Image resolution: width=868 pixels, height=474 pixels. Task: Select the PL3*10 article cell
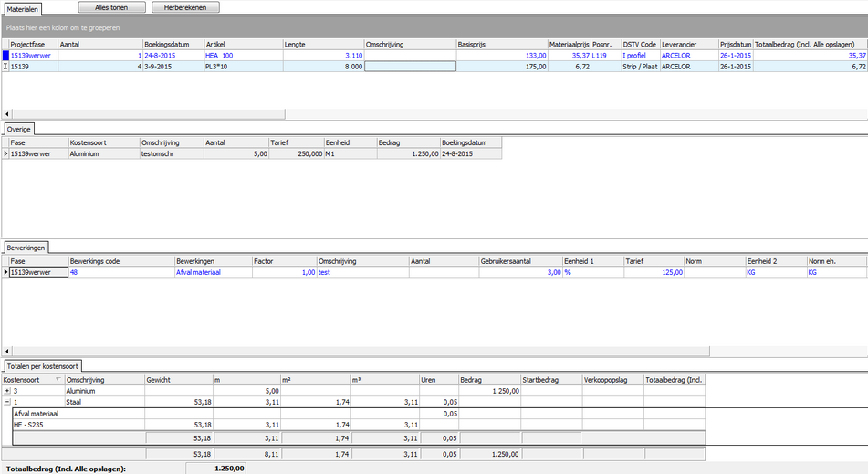[244, 67]
